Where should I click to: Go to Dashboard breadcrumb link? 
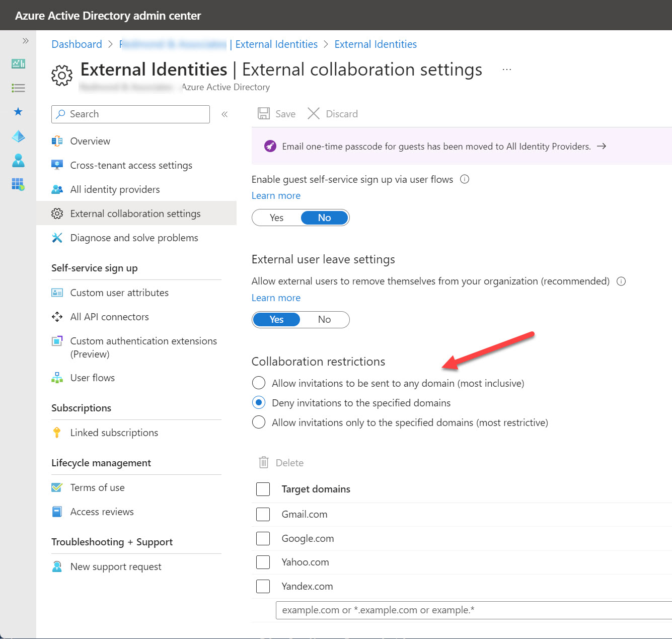(77, 44)
